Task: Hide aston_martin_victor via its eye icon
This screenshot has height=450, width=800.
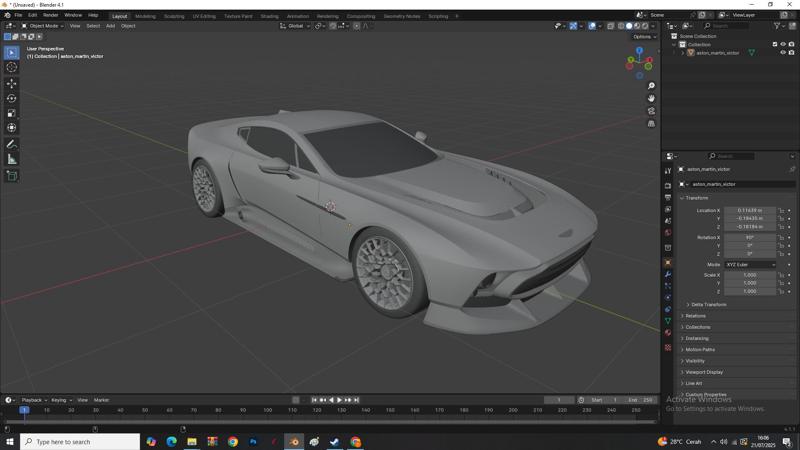Action: coord(783,53)
